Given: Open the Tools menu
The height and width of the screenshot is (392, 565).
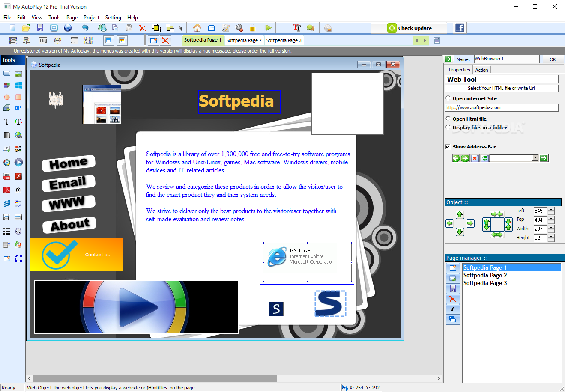Looking at the screenshot, I should click(x=54, y=18).
